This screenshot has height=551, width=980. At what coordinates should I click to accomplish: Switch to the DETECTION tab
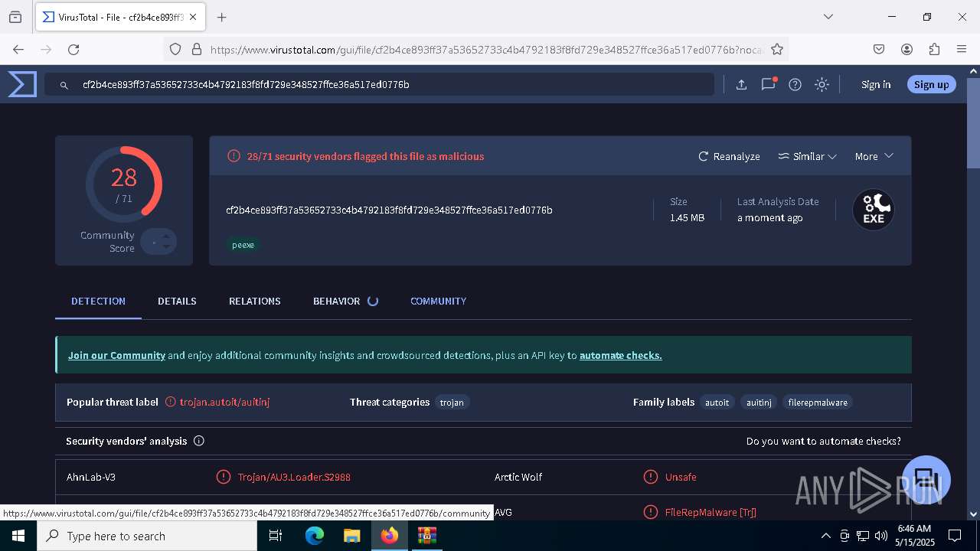tap(98, 301)
